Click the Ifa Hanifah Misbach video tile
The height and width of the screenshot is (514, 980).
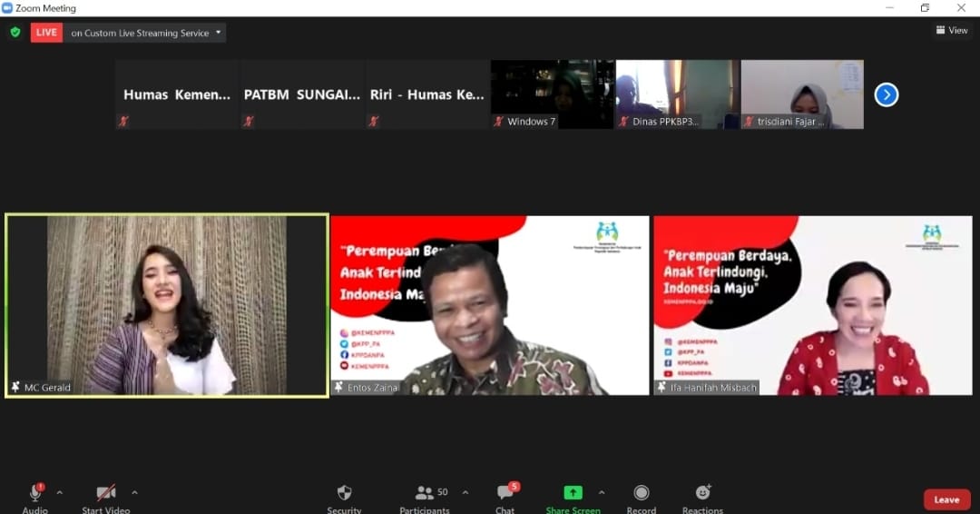coord(813,305)
